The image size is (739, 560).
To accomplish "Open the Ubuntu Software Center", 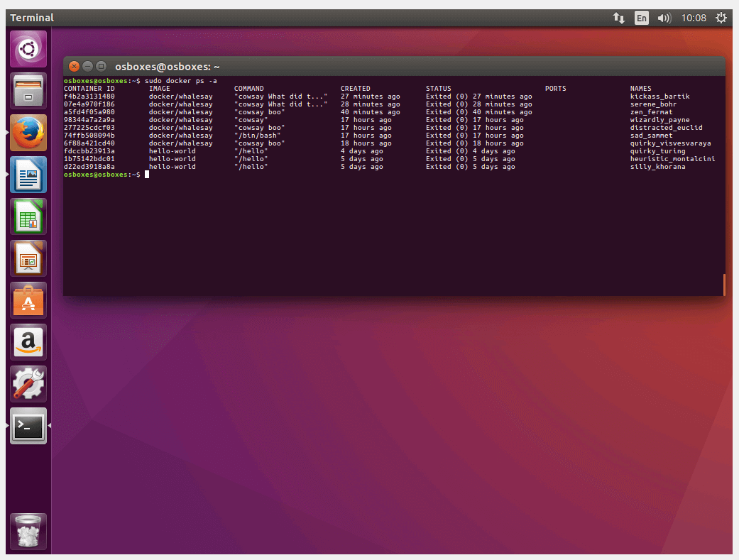I will [x=28, y=300].
